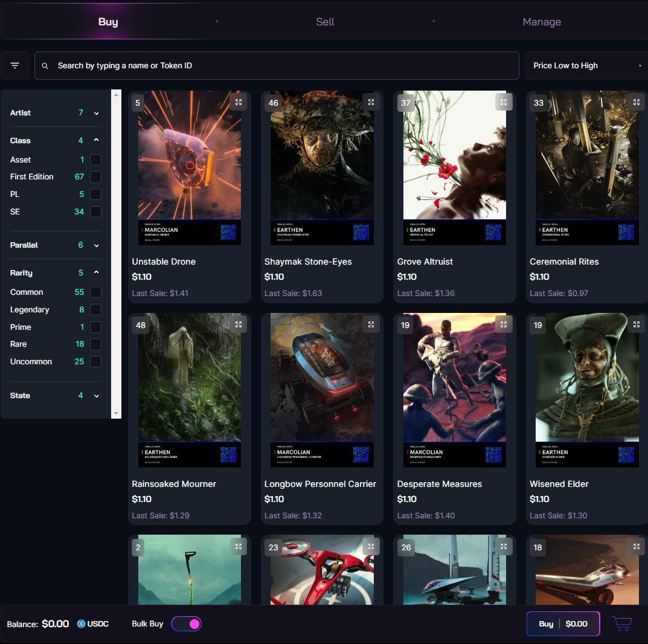Click the filter panel scroll up arrow
Image resolution: width=648 pixels, height=644 pixels.
(116, 95)
